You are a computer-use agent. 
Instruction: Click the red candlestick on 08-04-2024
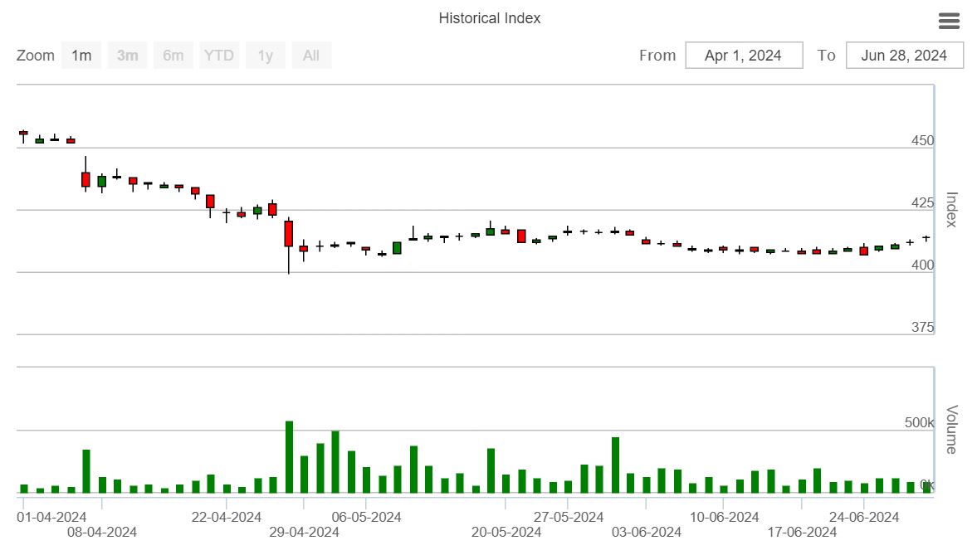pos(85,179)
